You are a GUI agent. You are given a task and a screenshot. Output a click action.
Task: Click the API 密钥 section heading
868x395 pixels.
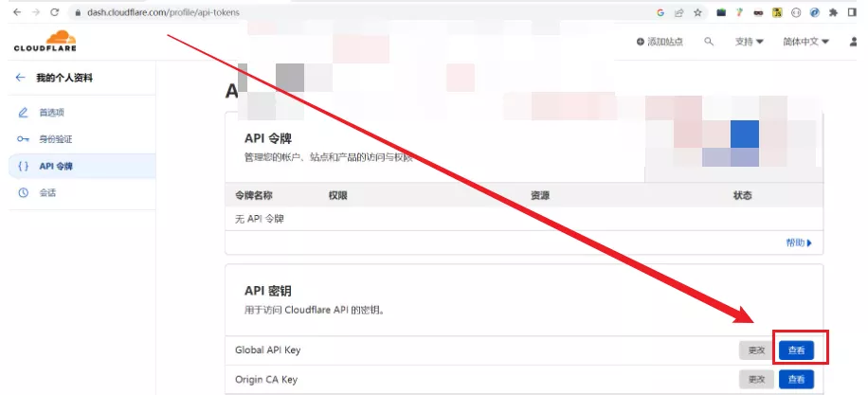(x=268, y=291)
